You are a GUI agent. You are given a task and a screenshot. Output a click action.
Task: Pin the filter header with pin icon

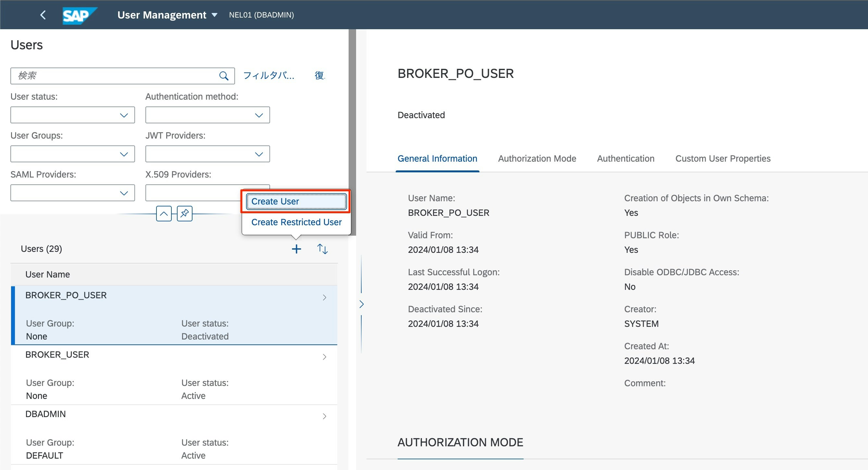(185, 214)
